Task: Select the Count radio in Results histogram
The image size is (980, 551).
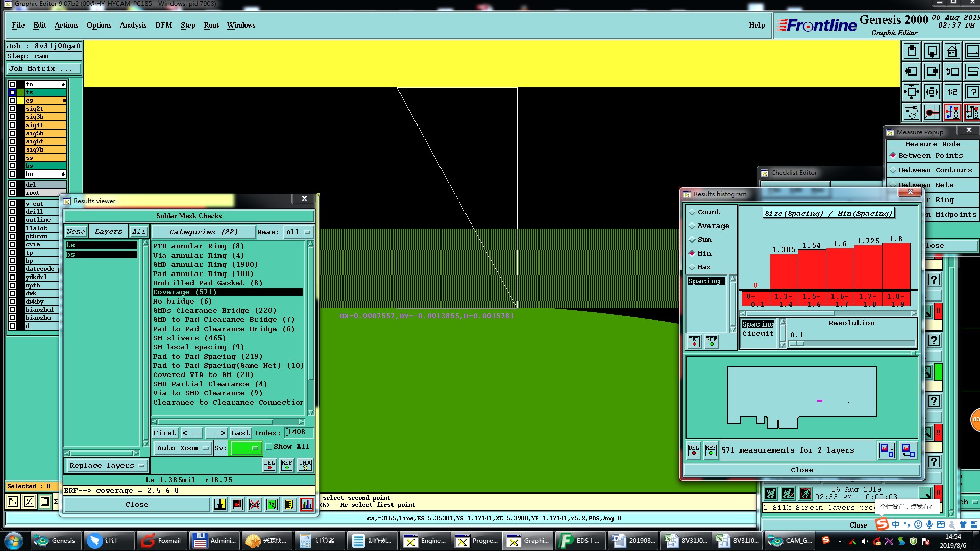Action: (693, 212)
